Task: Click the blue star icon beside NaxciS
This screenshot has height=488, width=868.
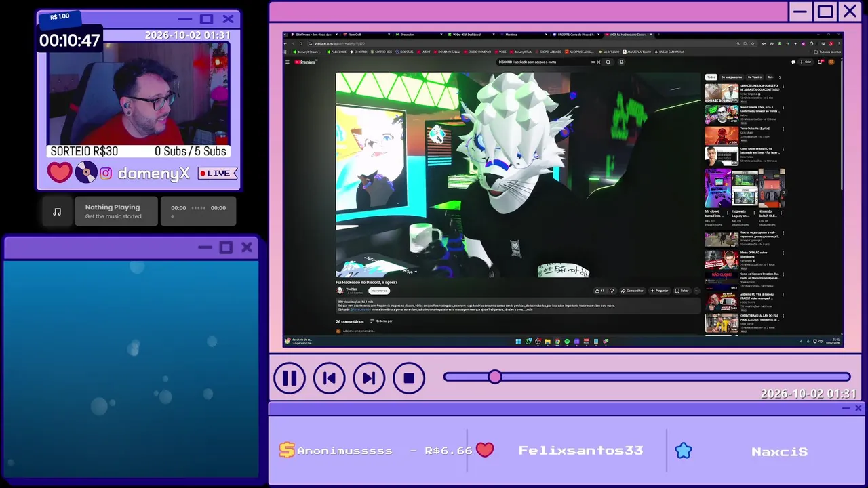Action: pyautogui.click(x=684, y=451)
